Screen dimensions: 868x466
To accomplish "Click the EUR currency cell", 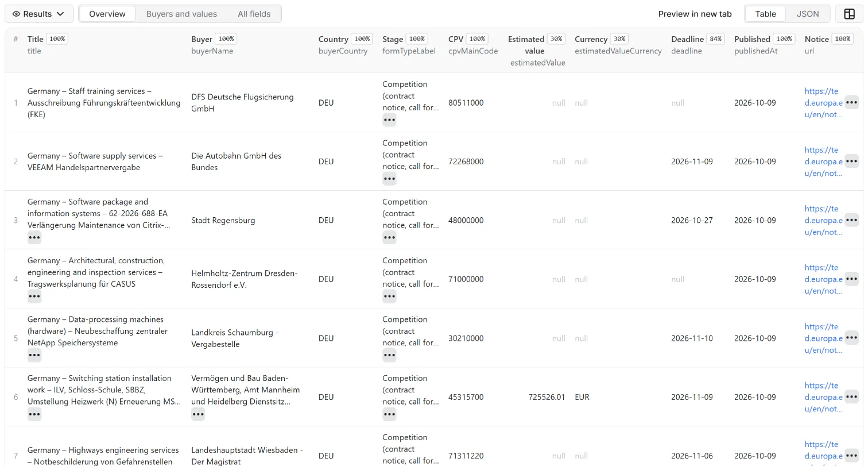I will 582,397.
